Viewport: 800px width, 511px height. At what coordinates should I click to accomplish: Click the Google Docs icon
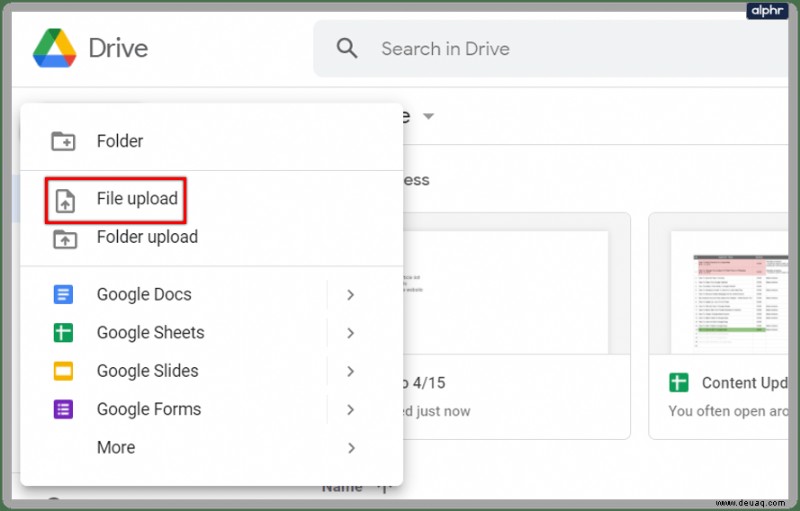point(63,295)
